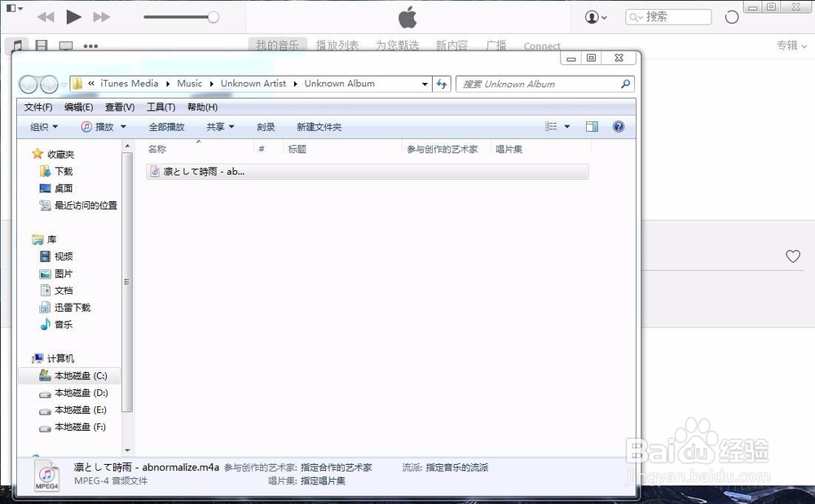Click 全部播放 in the toolbar
The image size is (815, 504).
click(x=166, y=127)
